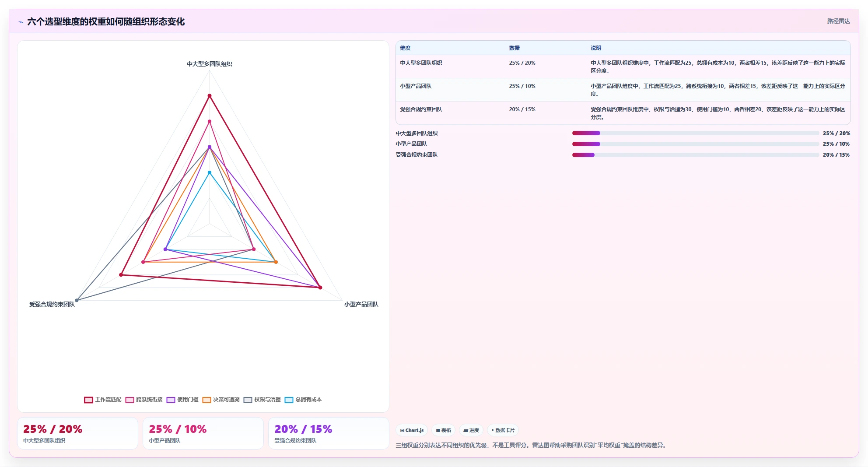Viewport: 868px width, 467px height.
Task: Click the 20% / 15% value in the table
Action: pos(522,109)
